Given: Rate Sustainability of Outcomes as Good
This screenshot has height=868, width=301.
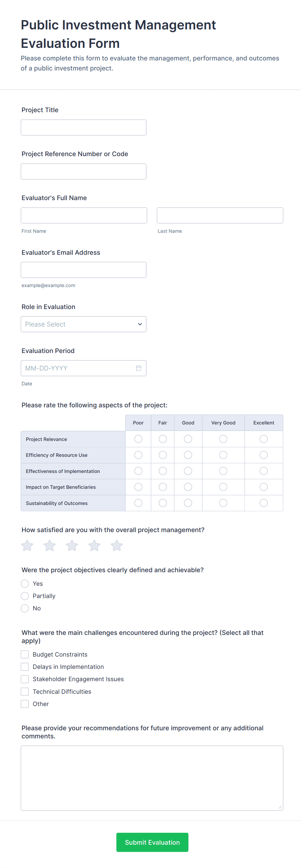Looking at the screenshot, I should (x=188, y=503).
